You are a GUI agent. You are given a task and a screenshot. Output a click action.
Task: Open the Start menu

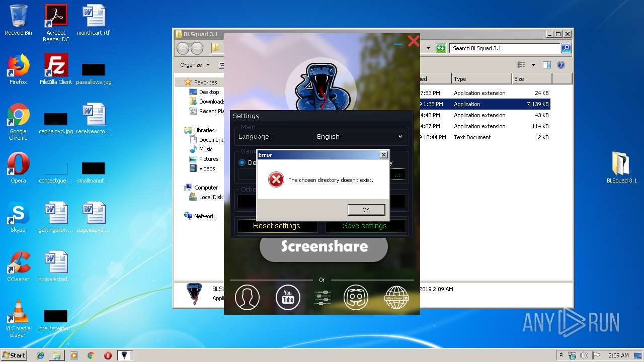(x=14, y=355)
